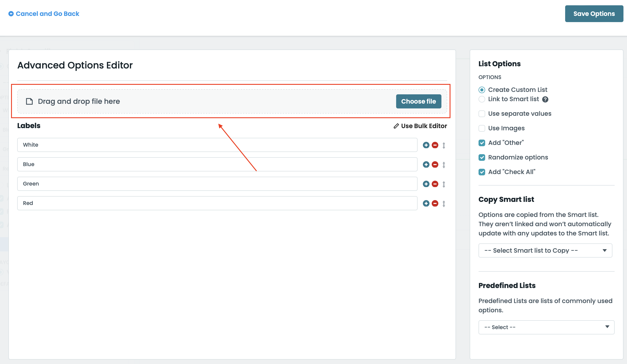
Task: Remove the Green label using the minus icon
Action: 435,184
